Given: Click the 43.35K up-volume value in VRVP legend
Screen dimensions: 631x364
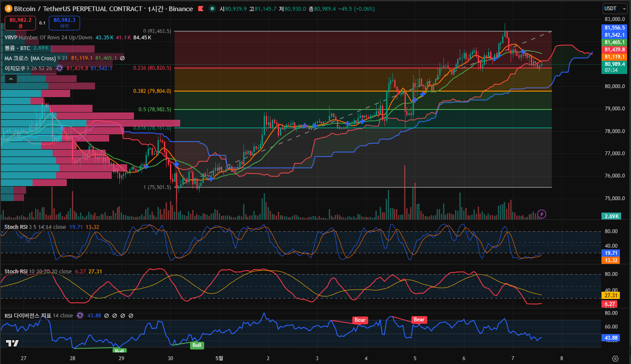Looking at the screenshot, I should point(104,38).
